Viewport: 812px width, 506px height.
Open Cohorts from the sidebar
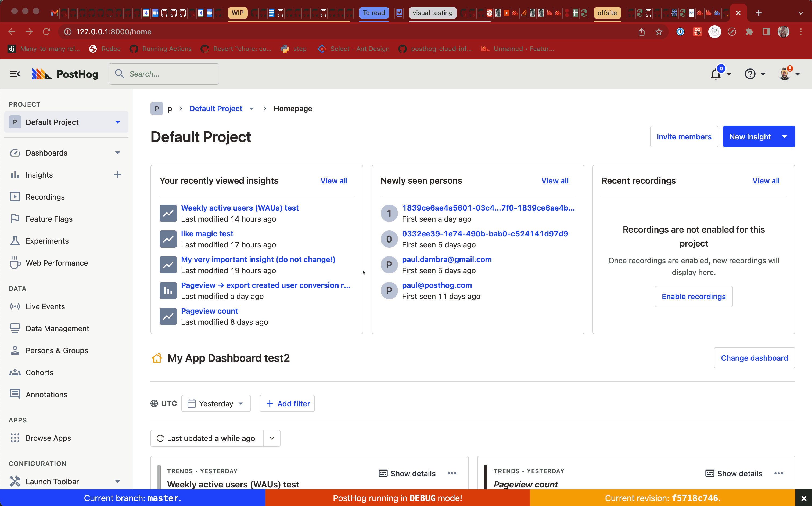pyautogui.click(x=39, y=373)
